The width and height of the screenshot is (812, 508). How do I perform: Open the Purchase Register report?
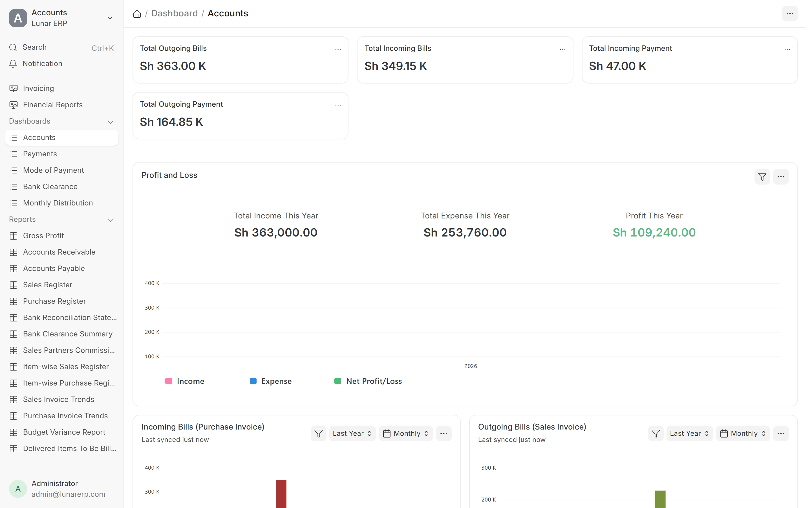pyautogui.click(x=62, y=301)
